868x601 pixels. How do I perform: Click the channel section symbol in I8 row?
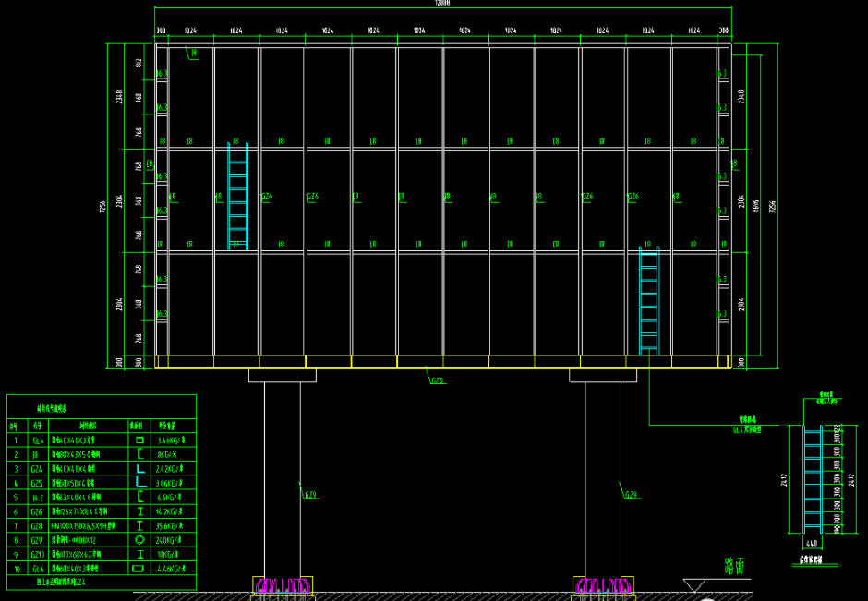point(139,455)
